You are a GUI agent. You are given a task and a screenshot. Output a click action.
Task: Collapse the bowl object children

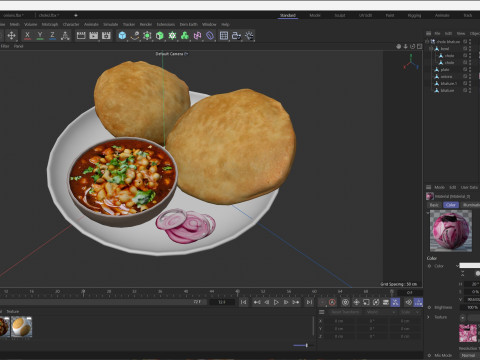[431, 49]
